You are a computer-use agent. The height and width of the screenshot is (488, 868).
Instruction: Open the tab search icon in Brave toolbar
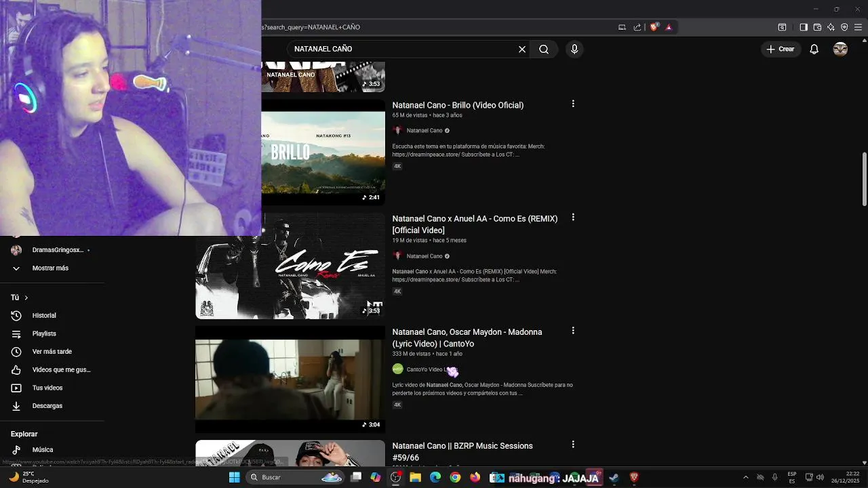(782, 27)
